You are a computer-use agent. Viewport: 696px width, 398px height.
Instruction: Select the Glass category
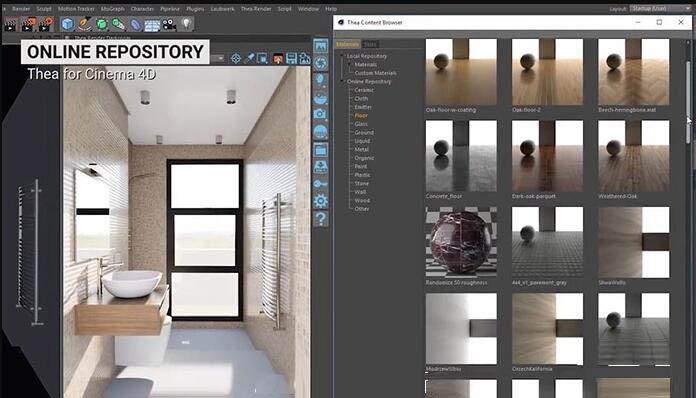(x=361, y=124)
